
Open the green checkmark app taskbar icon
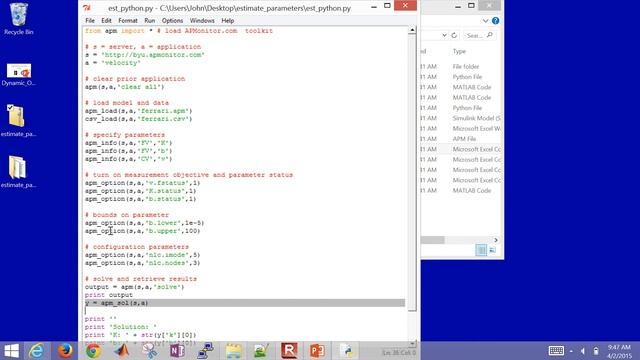pos(261,351)
